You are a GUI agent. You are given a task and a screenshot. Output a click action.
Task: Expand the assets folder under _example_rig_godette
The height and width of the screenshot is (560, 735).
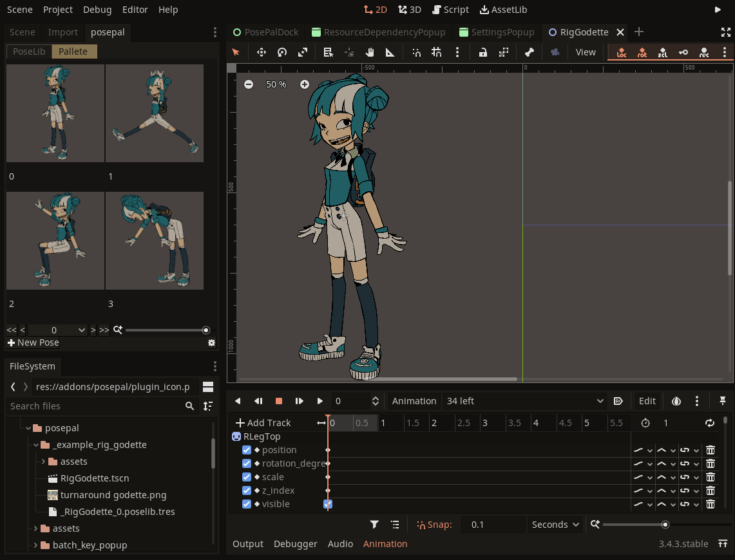click(x=43, y=462)
